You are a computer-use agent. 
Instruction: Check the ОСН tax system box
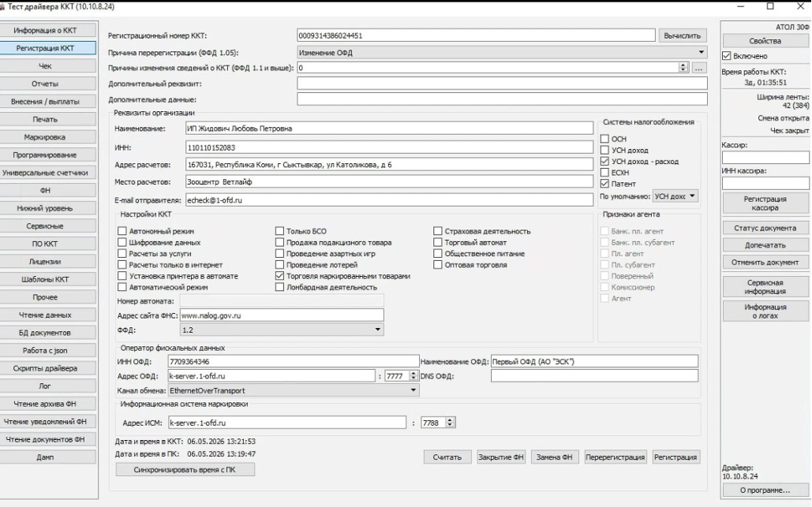click(604, 139)
